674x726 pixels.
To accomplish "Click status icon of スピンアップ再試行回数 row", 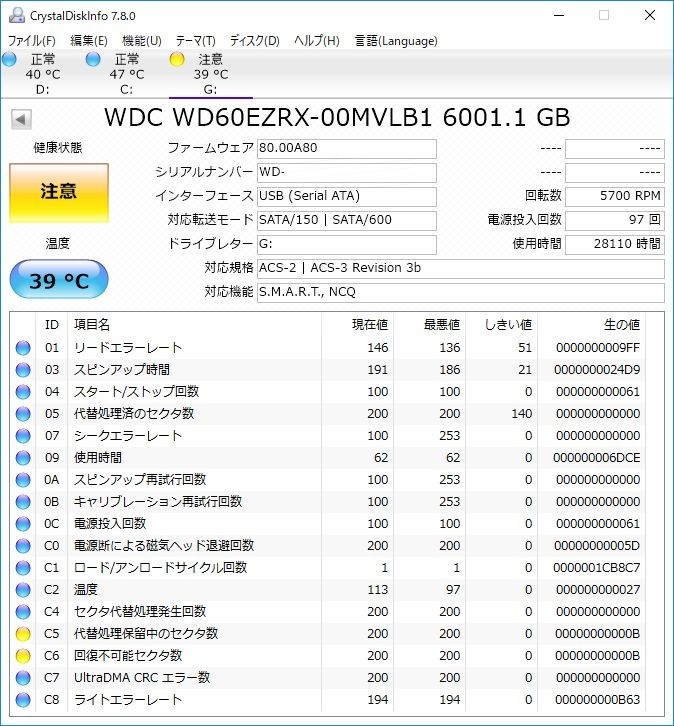I will [x=23, y=480].
